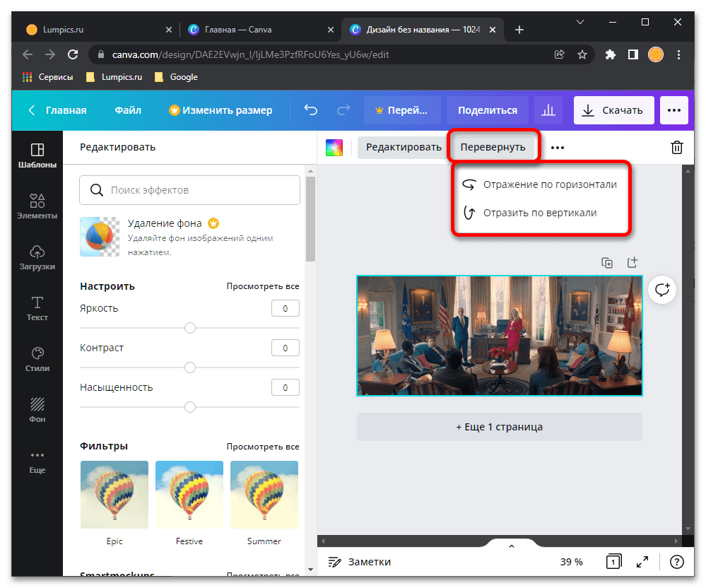Open the image color palette swatch
The height and width of the screenshot is (588, 706).
pyautogui.click(x=334, y=147)
